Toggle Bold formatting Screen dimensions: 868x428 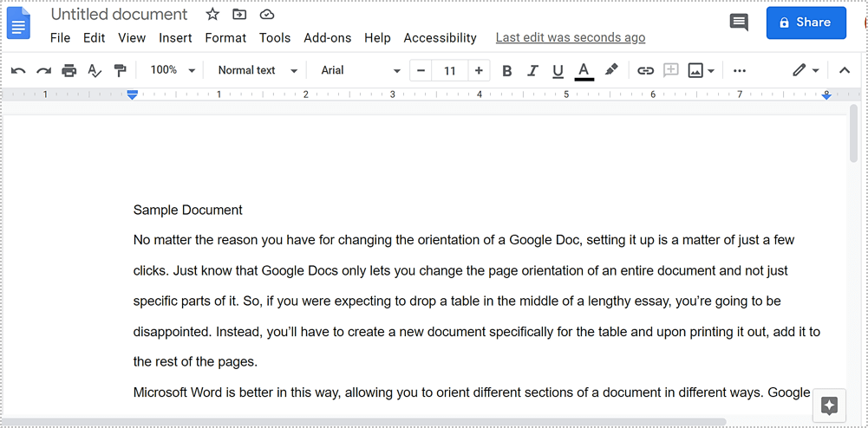click(x=507, y=71)
